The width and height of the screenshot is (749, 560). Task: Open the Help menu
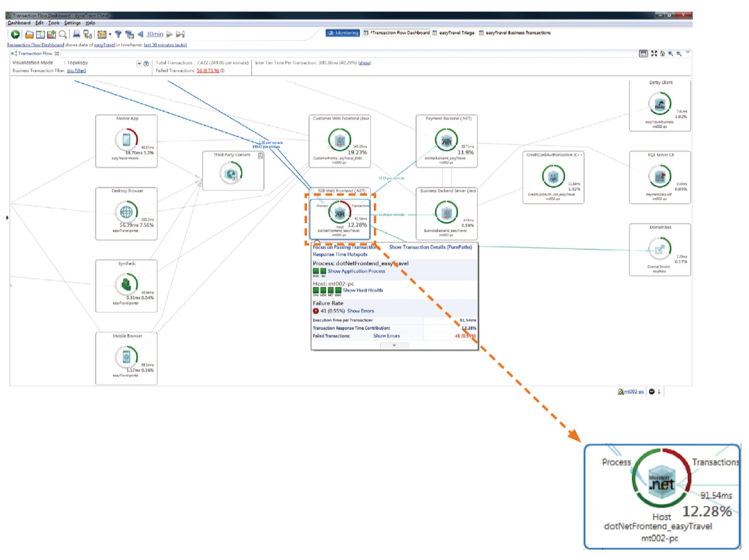tap(90, 23)
